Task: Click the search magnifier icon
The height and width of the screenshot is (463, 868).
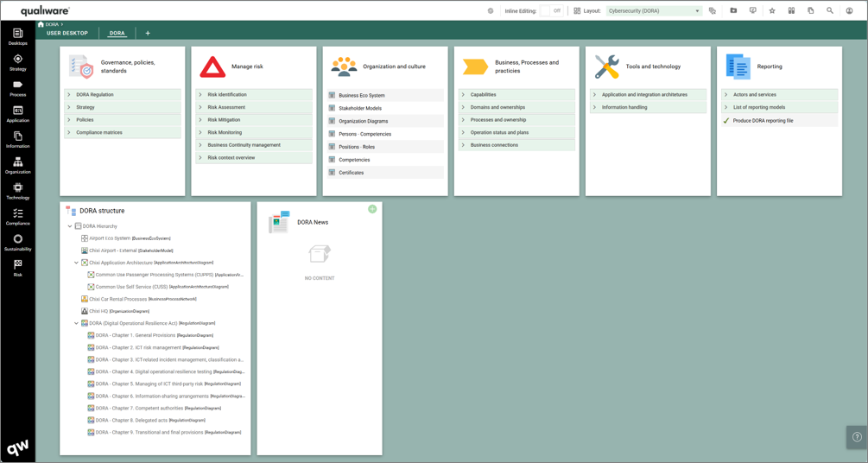Action: tap(830, 10)
